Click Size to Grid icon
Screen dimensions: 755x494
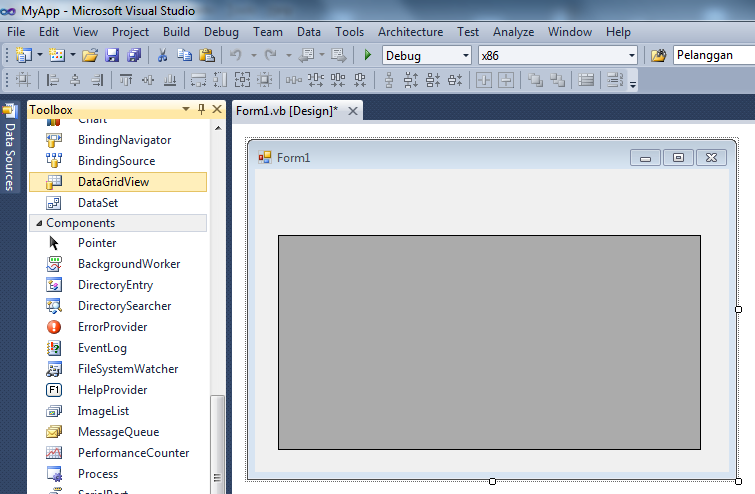point(265,80)
